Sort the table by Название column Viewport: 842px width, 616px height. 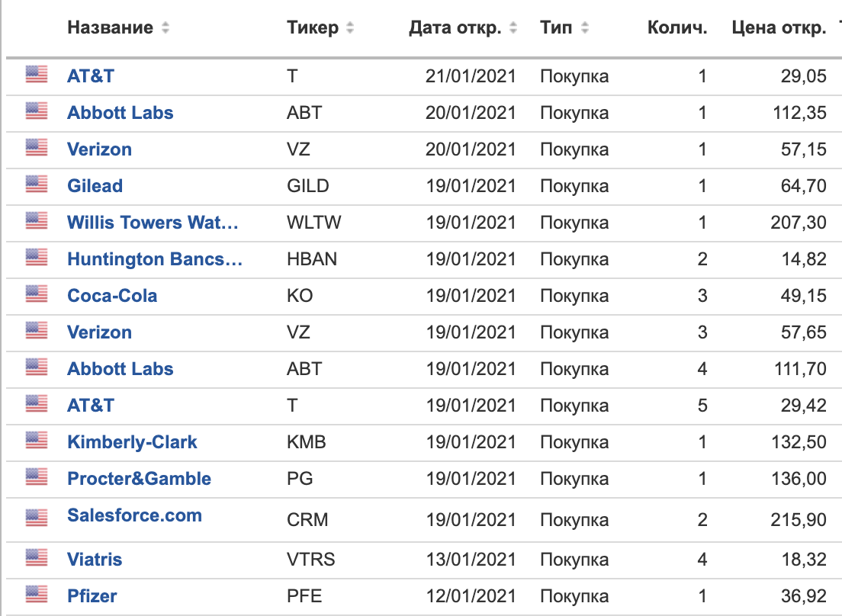pyautogui.click(x=166, y=28)
